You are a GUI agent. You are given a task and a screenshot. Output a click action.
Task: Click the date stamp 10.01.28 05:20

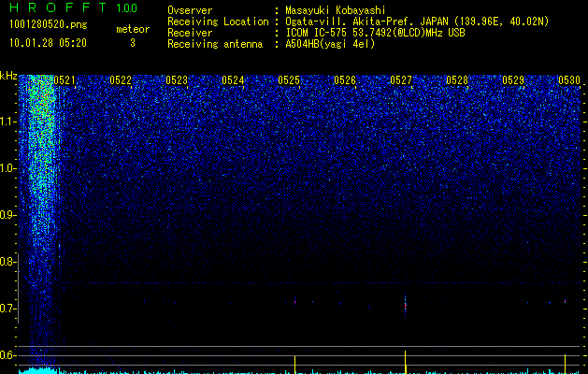tap(48, 43)
